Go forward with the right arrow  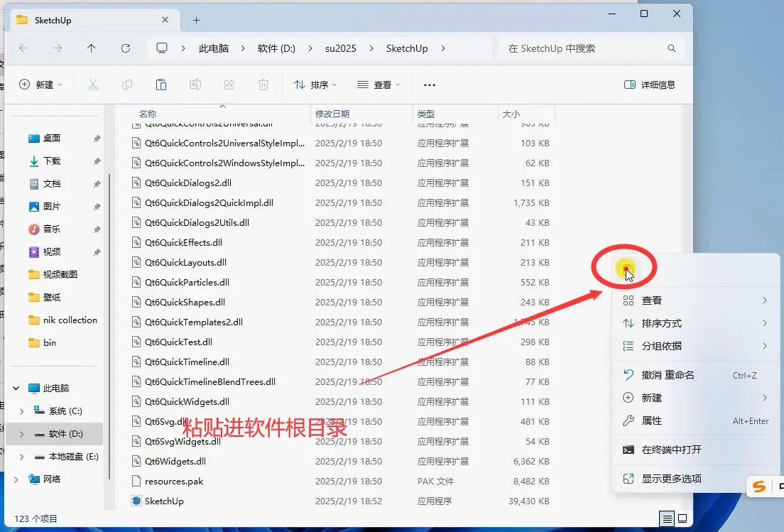[x=58, y=48]
